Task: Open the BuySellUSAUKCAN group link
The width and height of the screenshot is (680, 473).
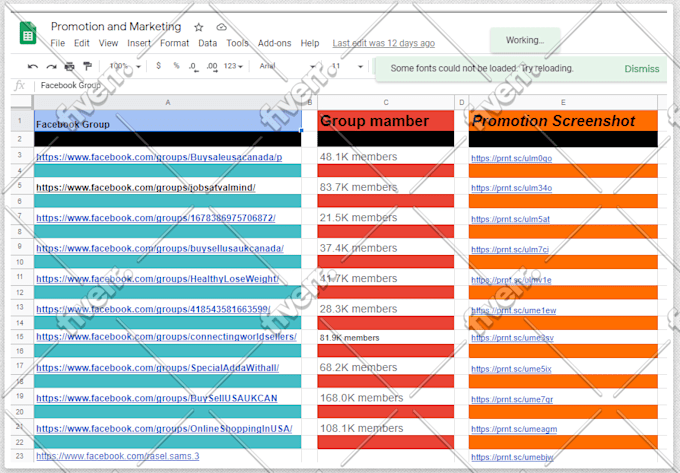Action: pos(157,398)
